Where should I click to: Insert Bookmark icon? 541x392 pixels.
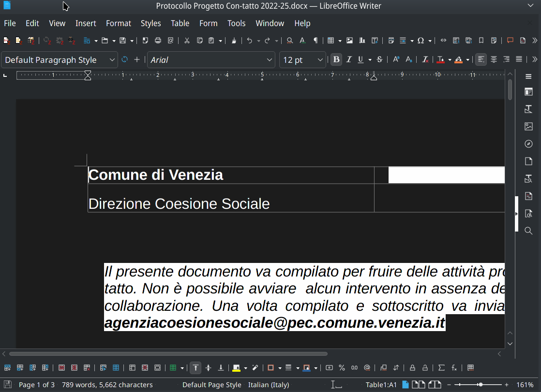pyautogui.click(x=481, y=41)
